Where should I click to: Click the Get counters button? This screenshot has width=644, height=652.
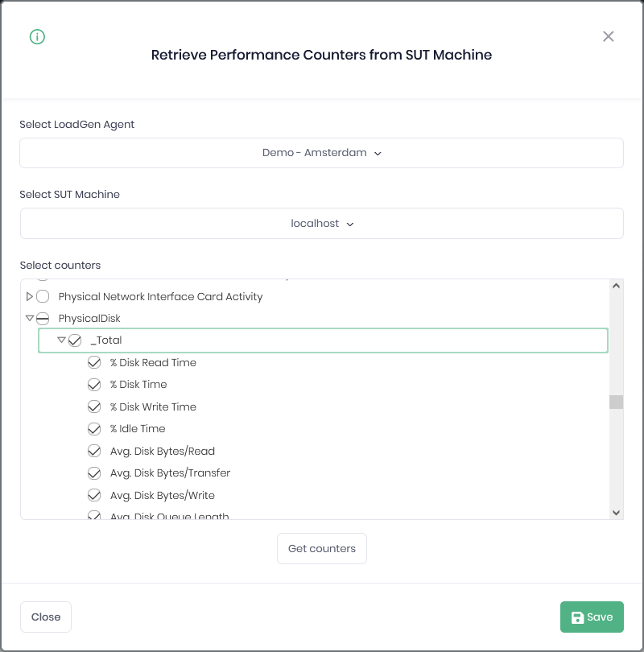pos(321,549)
